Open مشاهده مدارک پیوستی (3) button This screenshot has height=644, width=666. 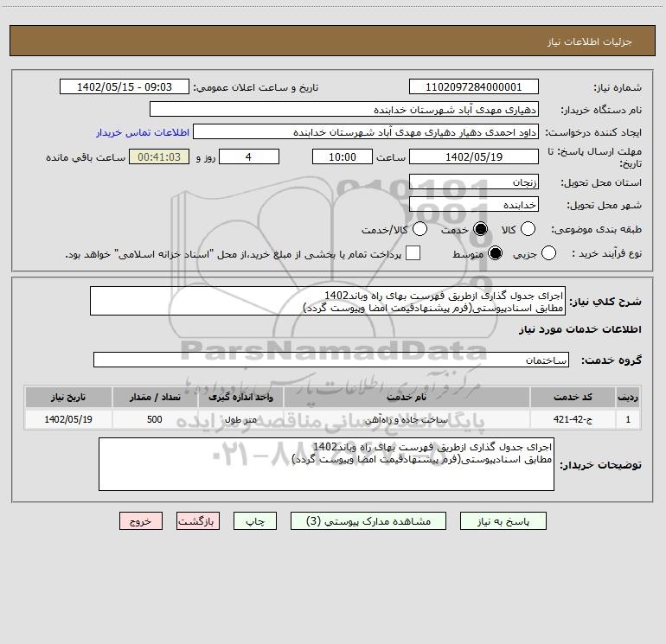coord(368,521)
